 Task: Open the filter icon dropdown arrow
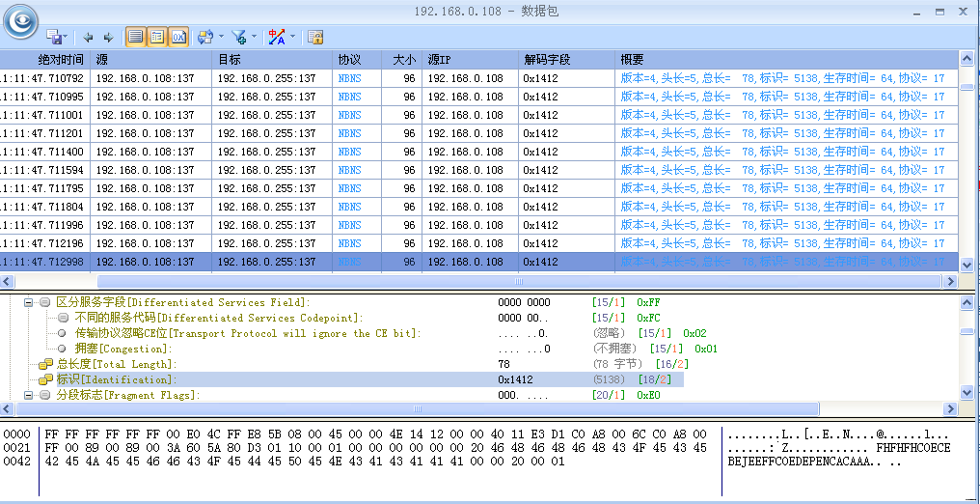tap(255, 38)
